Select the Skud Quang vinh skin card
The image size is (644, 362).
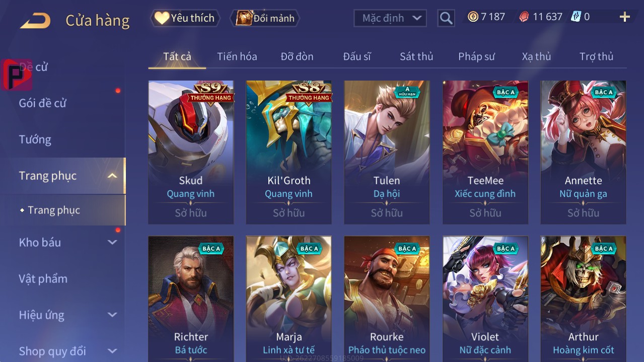[x=191, y=152]
